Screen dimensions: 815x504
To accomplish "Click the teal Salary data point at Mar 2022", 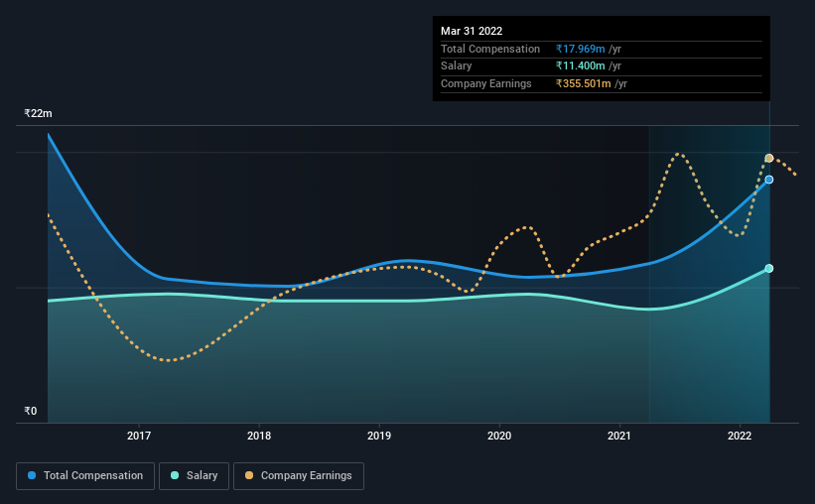I will click(768, 269).
